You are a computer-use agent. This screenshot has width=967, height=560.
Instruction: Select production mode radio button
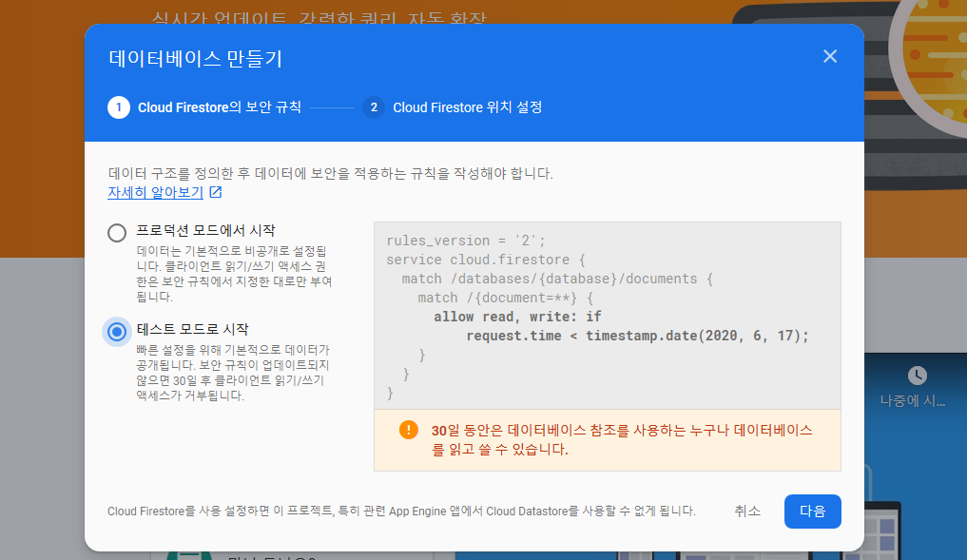[117, 233]
